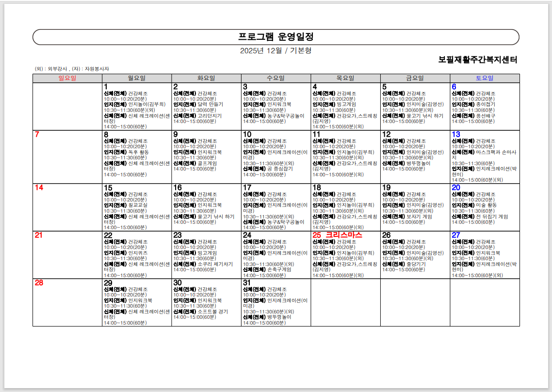This screenshot has height=392, width=552.
Task: Click the 2025년 12월 / 기본형 subtitle
Action: click(x=276, y=51)
